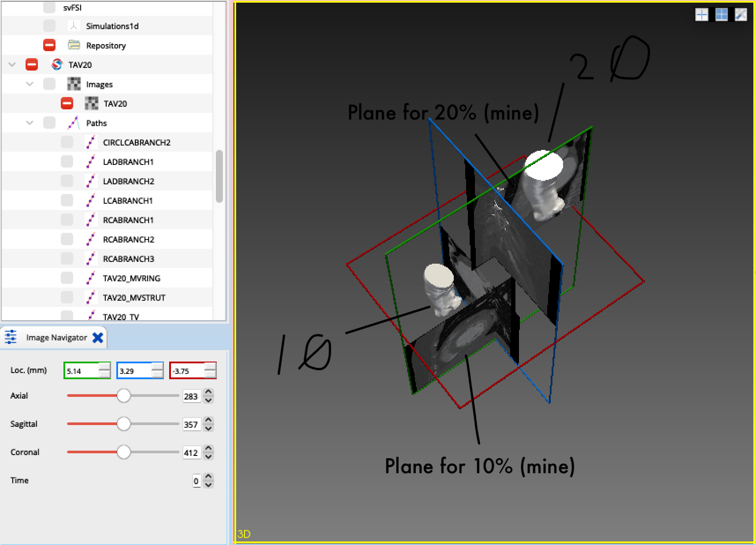The height and width of the screenshot is (545, 756).
Task: Increase Axial slice number
Action: 209,392
